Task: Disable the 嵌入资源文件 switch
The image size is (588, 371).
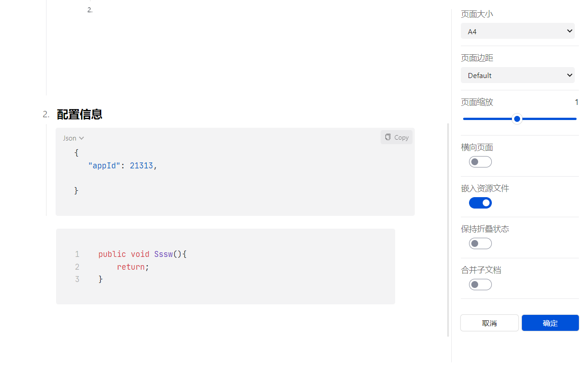Action: click(480, 203)
